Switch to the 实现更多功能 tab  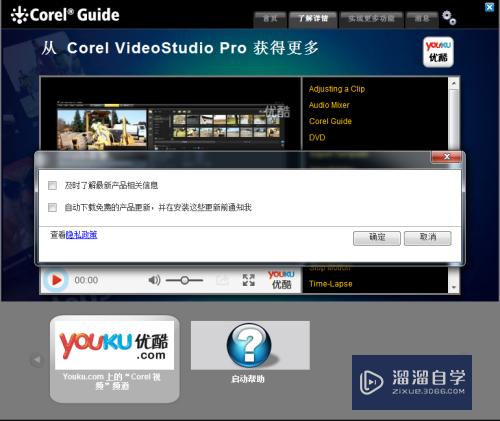click(371, 19)
